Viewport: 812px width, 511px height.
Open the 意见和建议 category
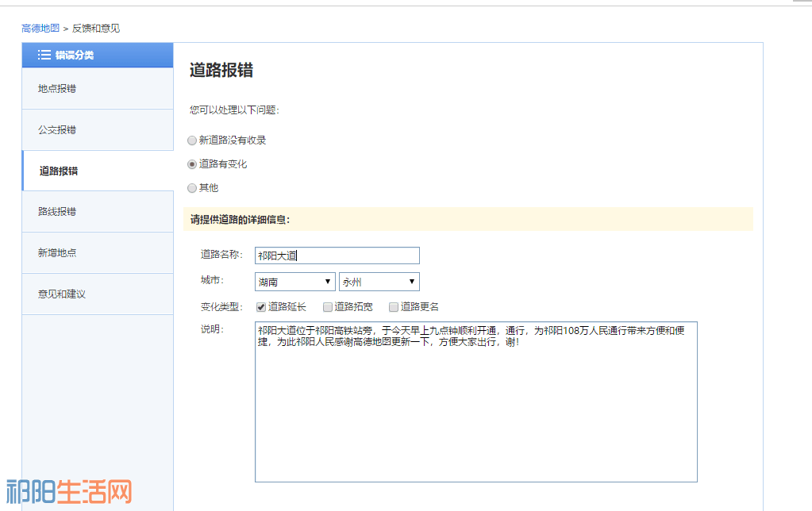[x=98, y=294]
